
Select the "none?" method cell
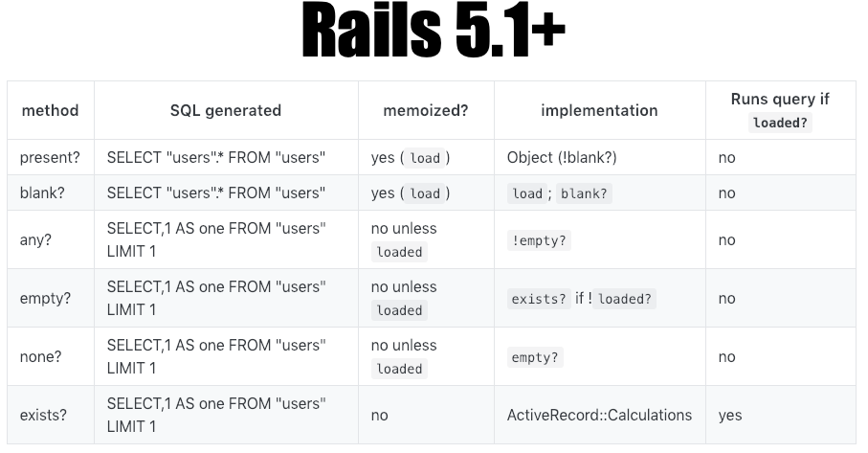(40, 356)
